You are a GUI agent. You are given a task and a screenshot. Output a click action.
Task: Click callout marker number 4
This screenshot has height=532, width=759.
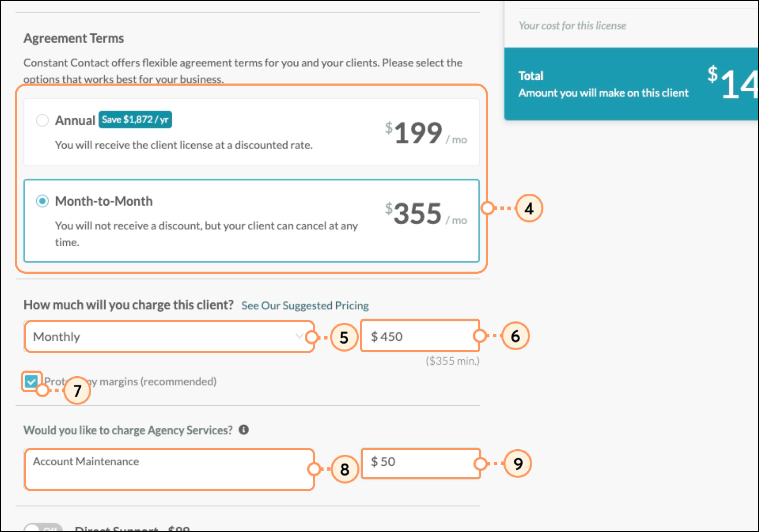(x=529, y=208)
